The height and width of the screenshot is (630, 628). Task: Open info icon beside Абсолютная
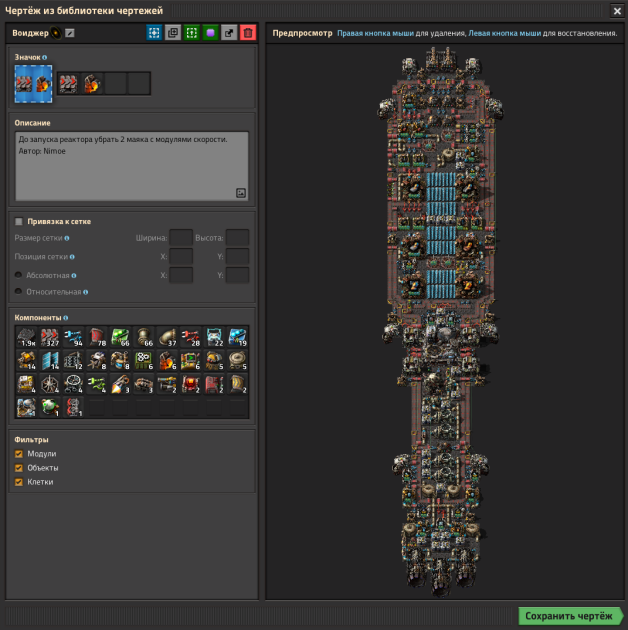74,275
